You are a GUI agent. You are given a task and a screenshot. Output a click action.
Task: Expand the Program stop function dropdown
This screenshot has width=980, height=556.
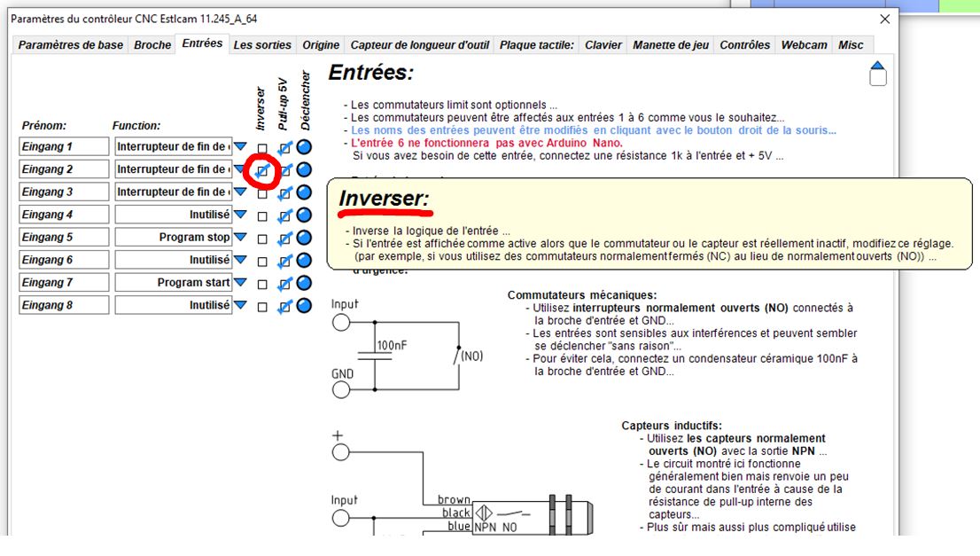click(241, 237)
